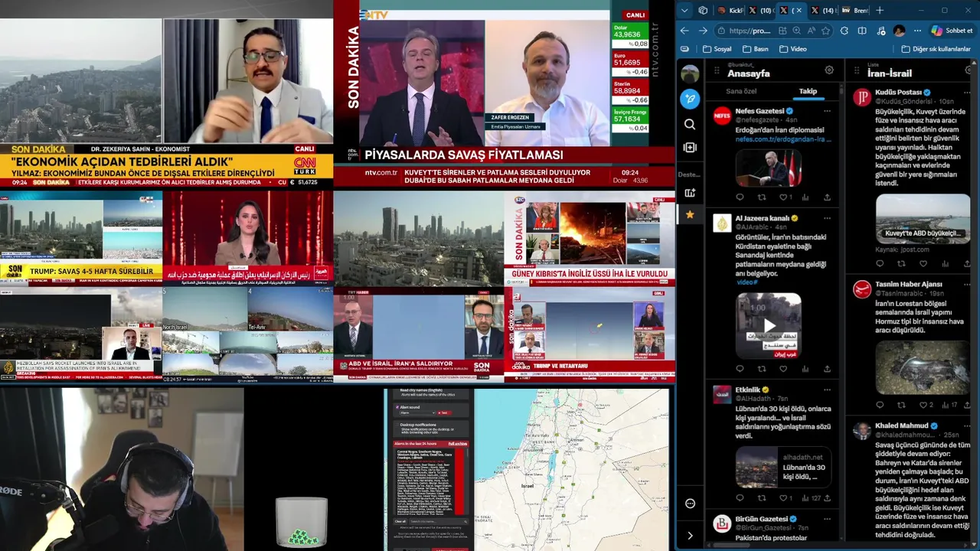Image resolution: width=980 pixels, height=551 pixels.
Task: Open the split screen icon
Action: pyautogui.click(x=862, y=31)
